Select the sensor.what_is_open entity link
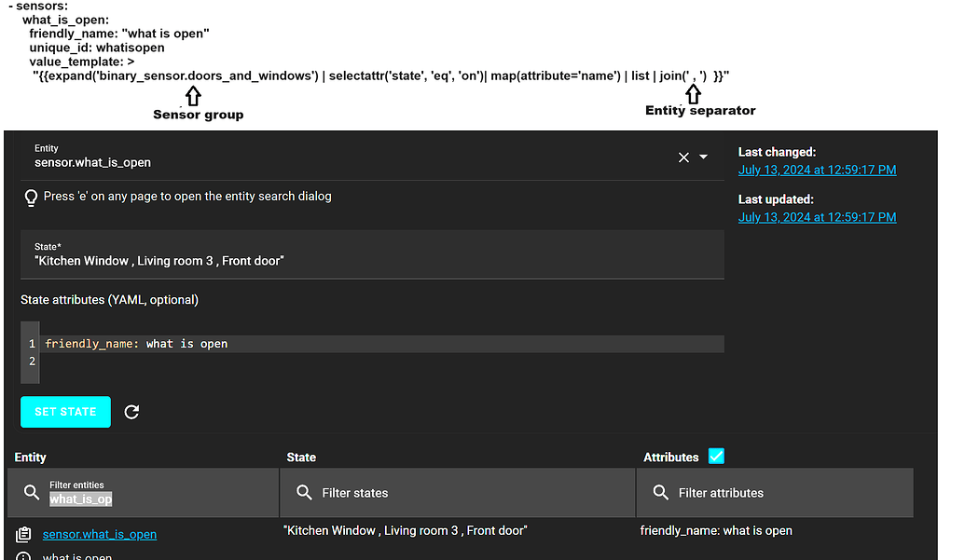The image size is (965, 560). [100, 534]
